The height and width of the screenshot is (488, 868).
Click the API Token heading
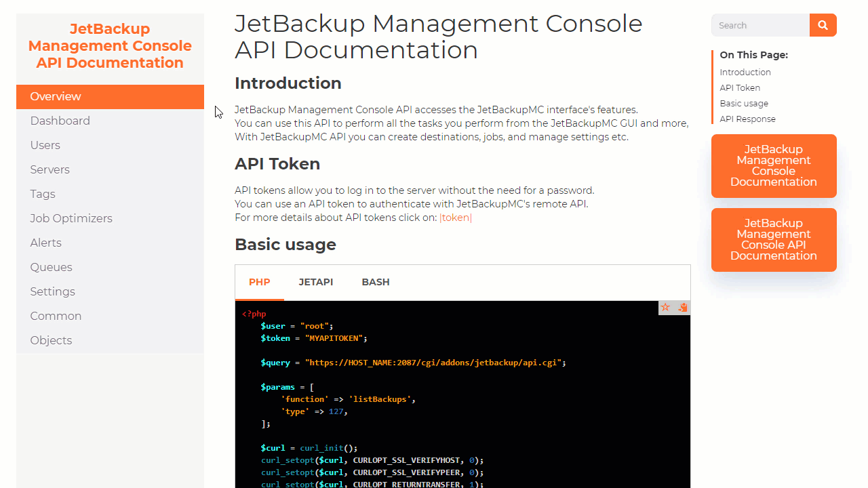coord(277,164)
